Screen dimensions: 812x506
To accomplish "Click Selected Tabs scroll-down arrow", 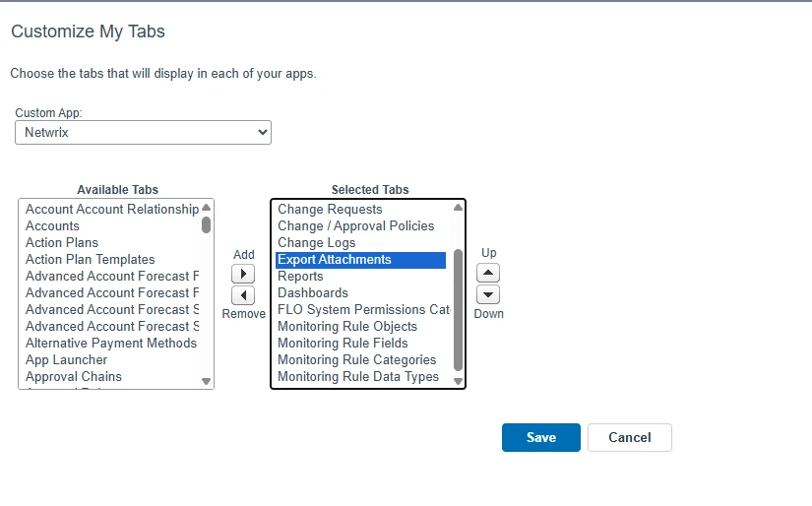I will click(458, 381).
